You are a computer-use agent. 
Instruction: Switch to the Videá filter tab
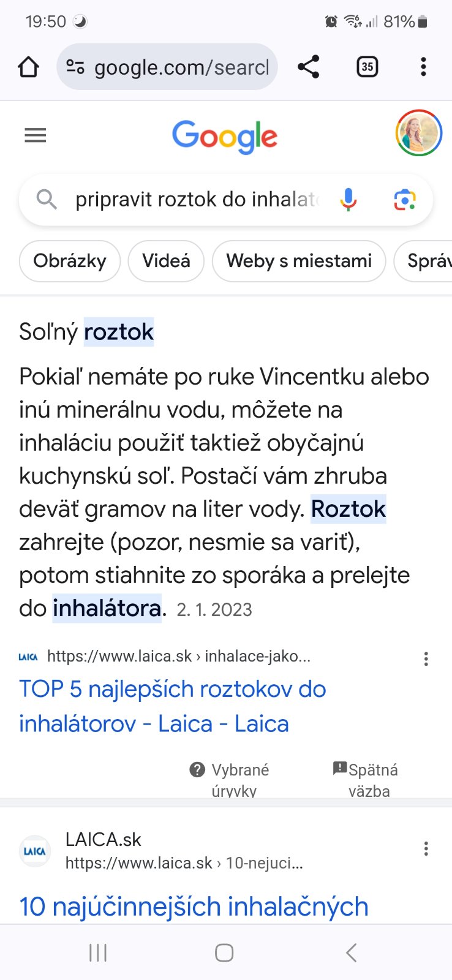pyautogui.click(x=166, y=261)
